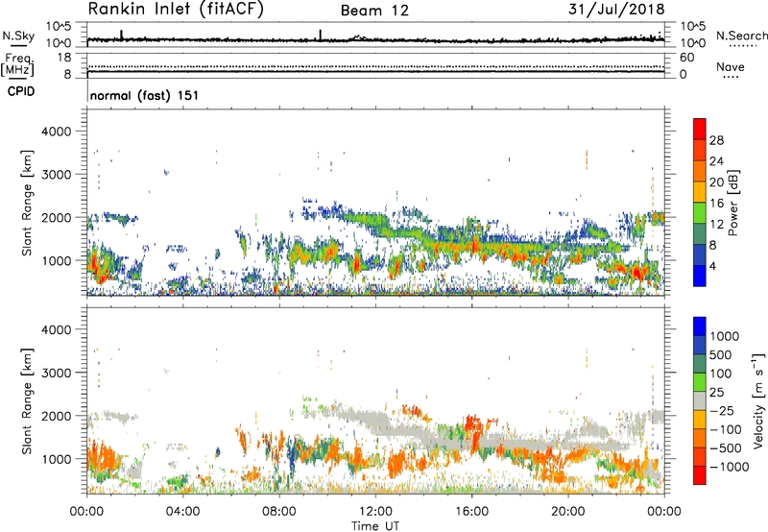Click the blue bottom of the power colorbar
The height and width of the screenshot is (532, 768).
pyautogui.click(x=700, y=276)
